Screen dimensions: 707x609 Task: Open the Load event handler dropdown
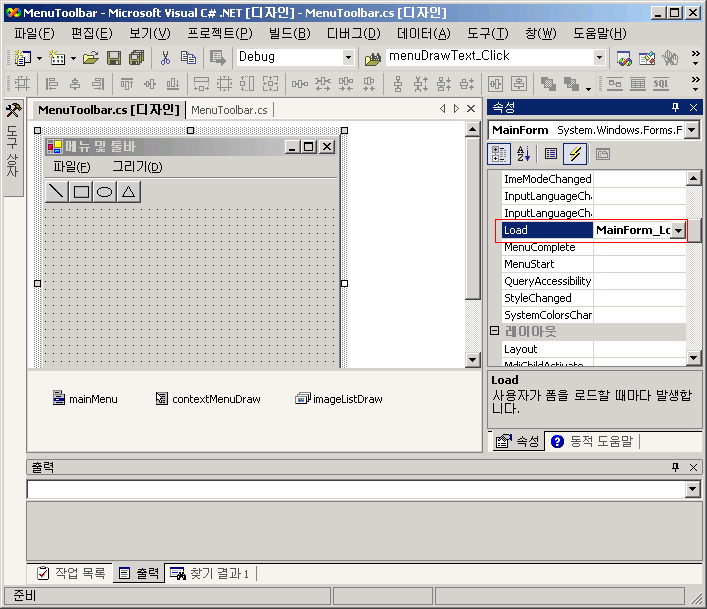click(678, 231)
